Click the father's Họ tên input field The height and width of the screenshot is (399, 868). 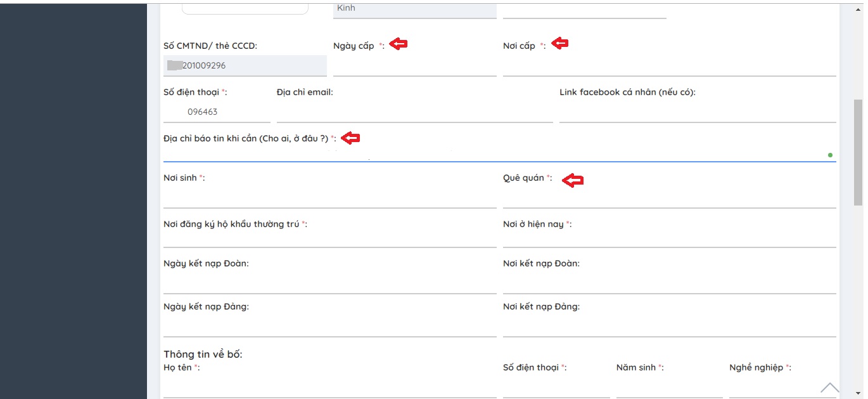tap(329, 387)
